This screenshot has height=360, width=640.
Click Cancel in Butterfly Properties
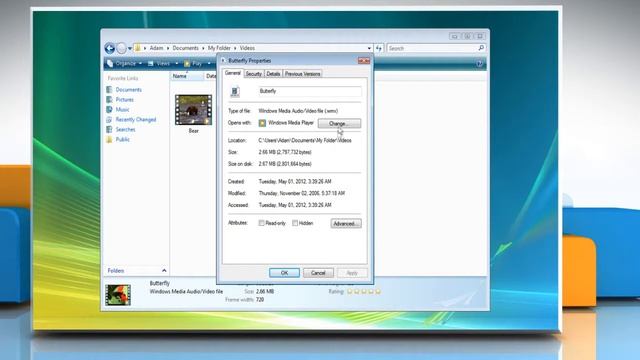click(x=318, y=273)
